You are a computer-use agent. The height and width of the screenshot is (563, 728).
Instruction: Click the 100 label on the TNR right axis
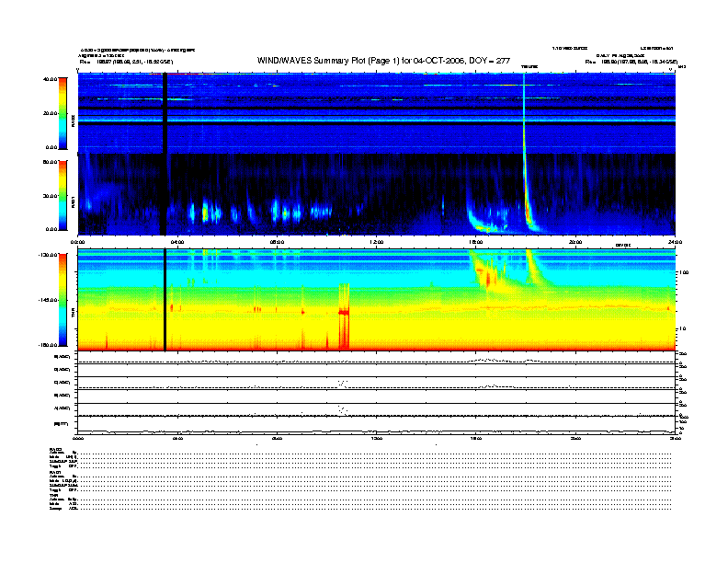[x=684, y=272]
